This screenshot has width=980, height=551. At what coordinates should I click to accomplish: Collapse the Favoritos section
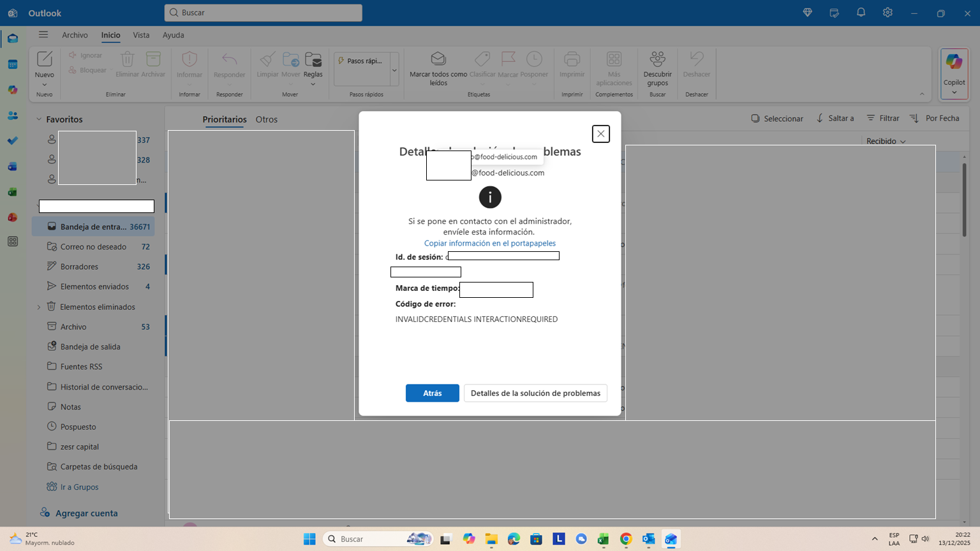point(39,119)
